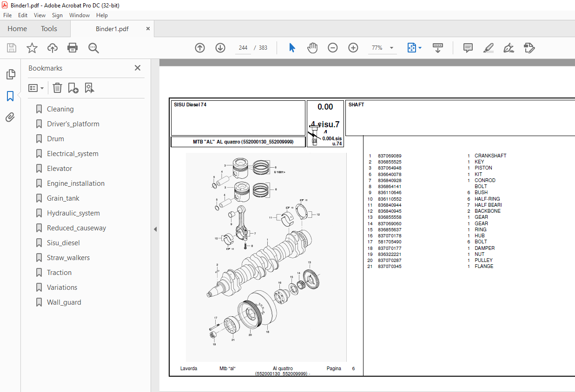The height and width of the screenshot is (392, 575).
Task: Open the zoom level dropdown
Action: pos(391,48)
